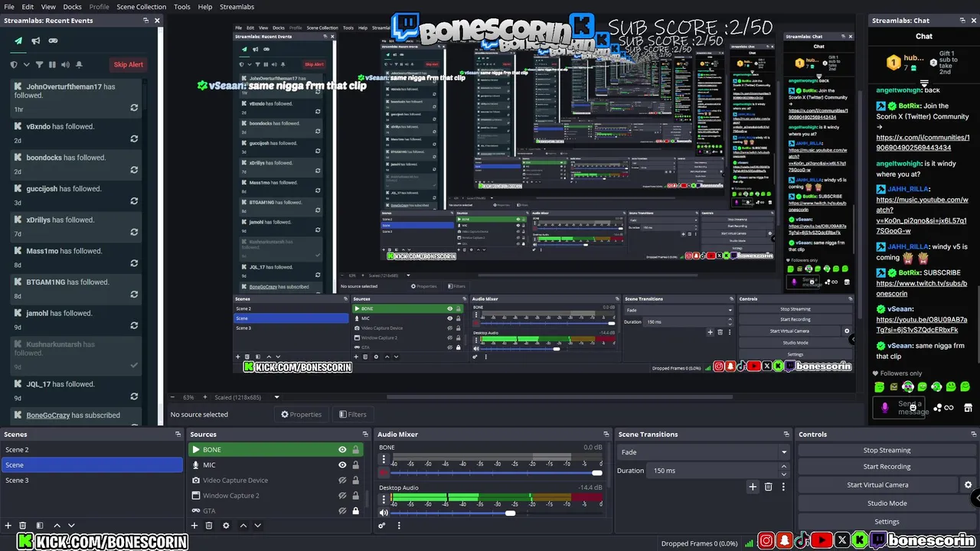Mute the Desktop Audio channel
This screenshot has height=551, width=980.
[x=384, y=513]
